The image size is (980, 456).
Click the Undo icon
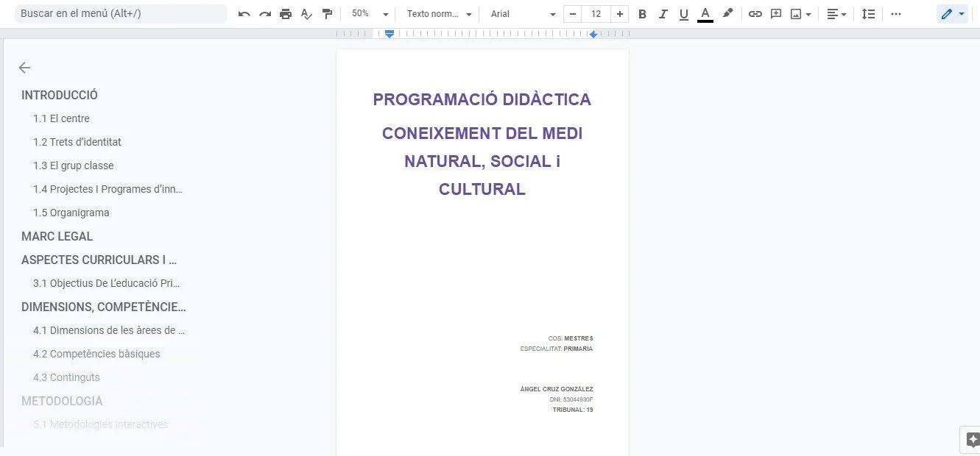click(x=244, y=14)
